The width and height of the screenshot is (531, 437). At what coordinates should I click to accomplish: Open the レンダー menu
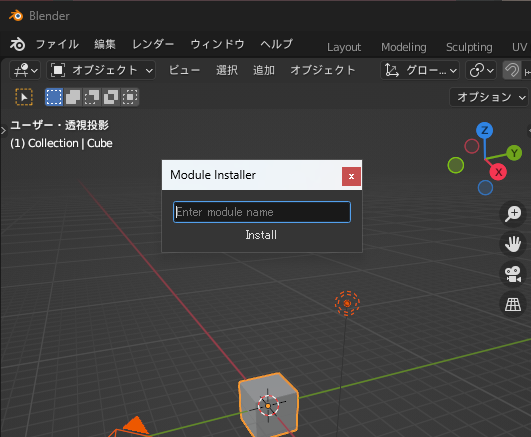point(153,44)
